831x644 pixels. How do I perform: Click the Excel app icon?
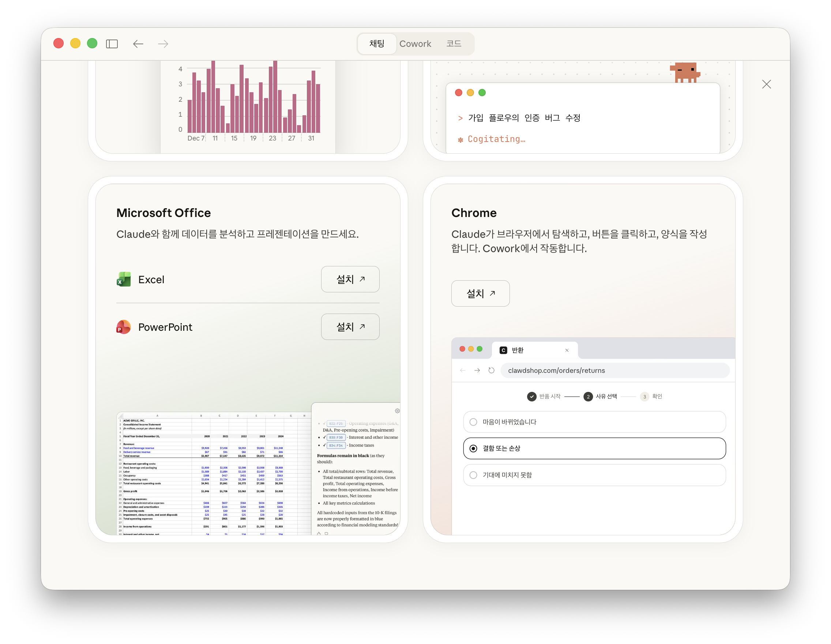point(124,279)
